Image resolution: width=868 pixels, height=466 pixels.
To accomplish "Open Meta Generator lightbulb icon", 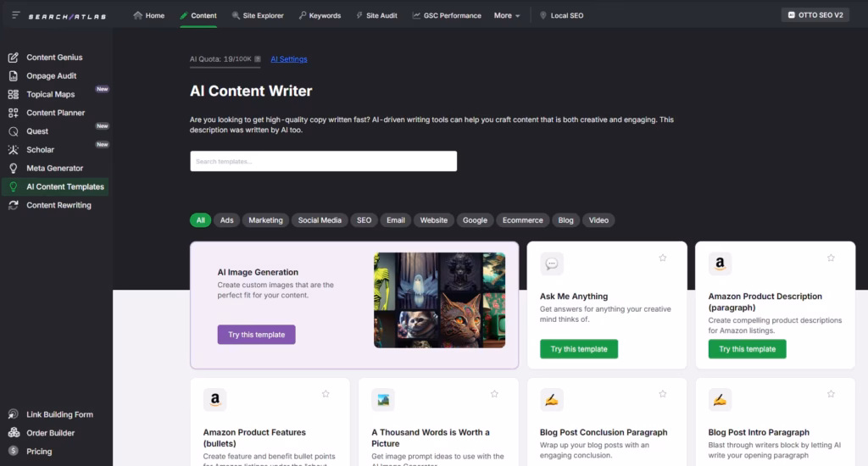I will (13, 169).
